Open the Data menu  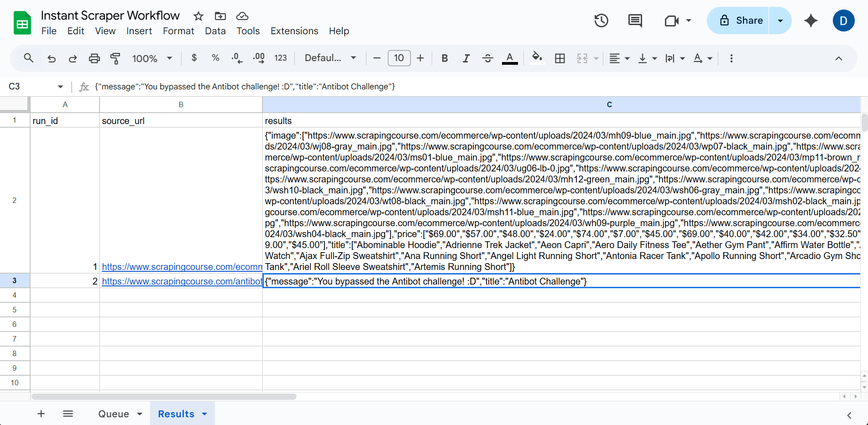click(x=215, y=31)
